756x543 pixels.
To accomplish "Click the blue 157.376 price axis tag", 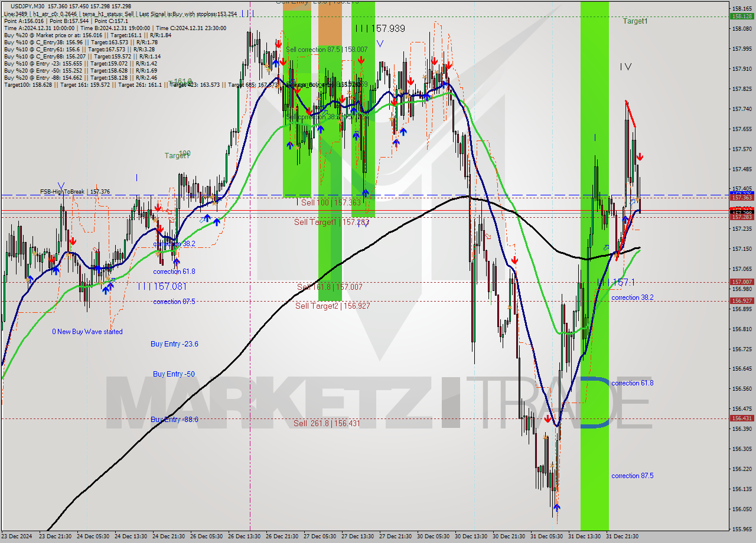I will coord(742,193).
